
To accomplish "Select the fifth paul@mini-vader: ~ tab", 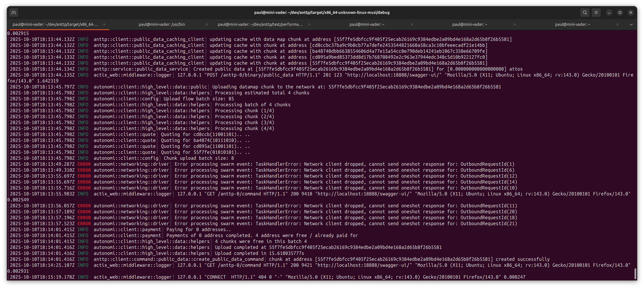I will pyautogui.click(x=470, y=25).
